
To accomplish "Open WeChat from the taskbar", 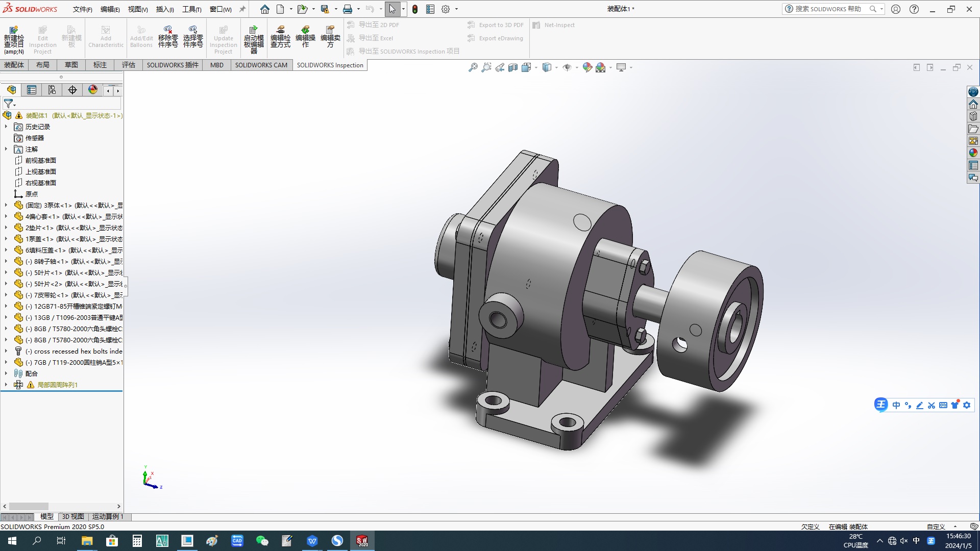I will [x=262, y=541].
